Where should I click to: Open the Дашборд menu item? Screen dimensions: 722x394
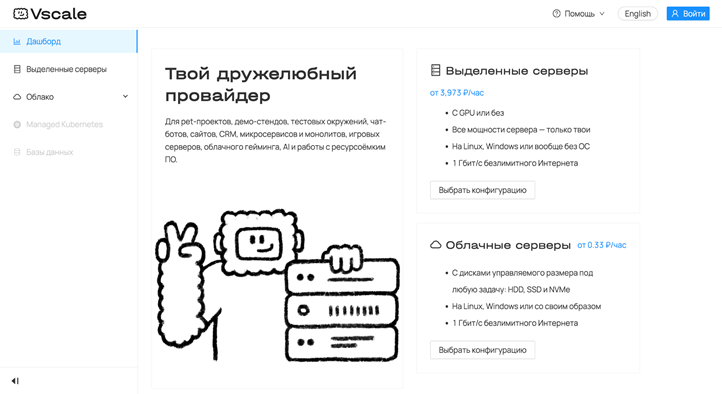68,41
